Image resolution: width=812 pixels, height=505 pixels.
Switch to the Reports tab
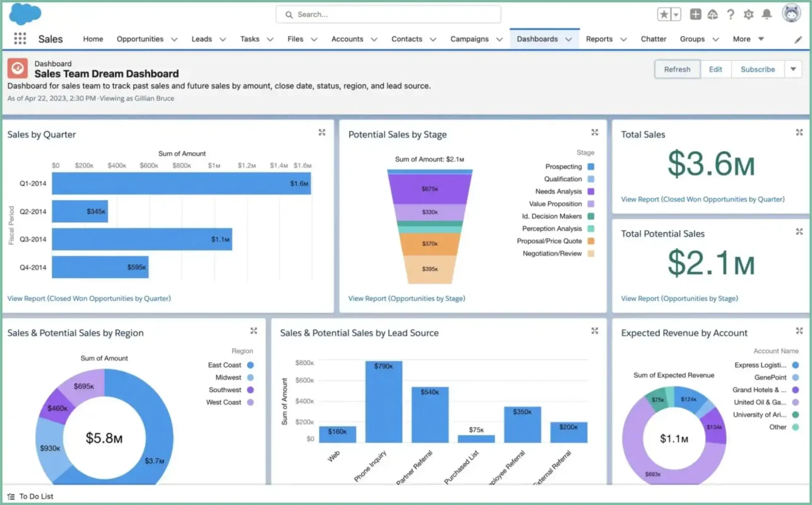click(x=599, y=39)
